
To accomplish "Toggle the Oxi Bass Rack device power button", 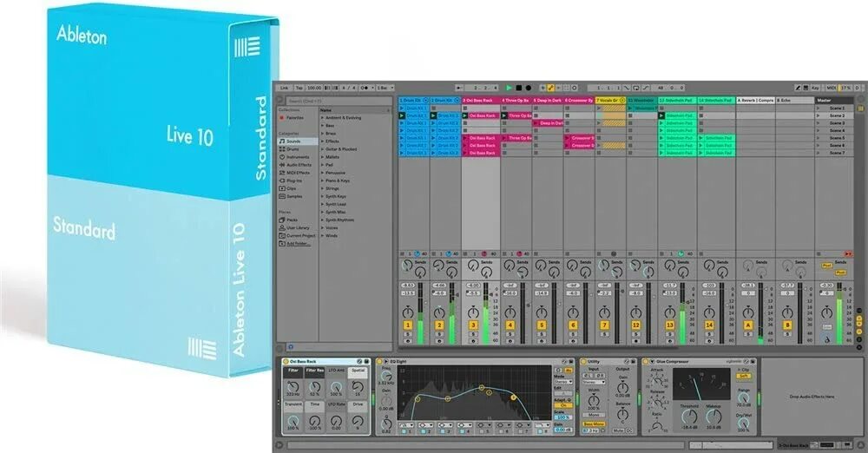I will click(286, 362).
